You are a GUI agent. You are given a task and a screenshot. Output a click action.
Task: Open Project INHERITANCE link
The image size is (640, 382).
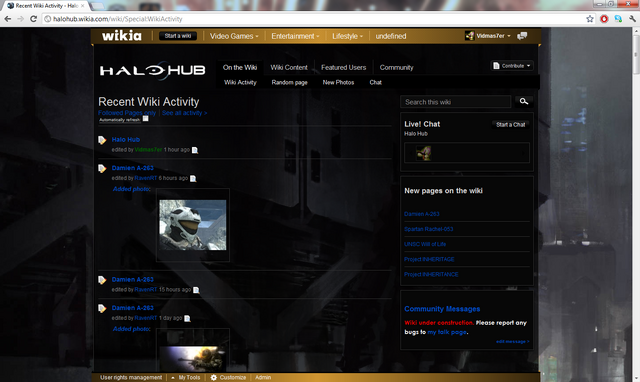431,274
